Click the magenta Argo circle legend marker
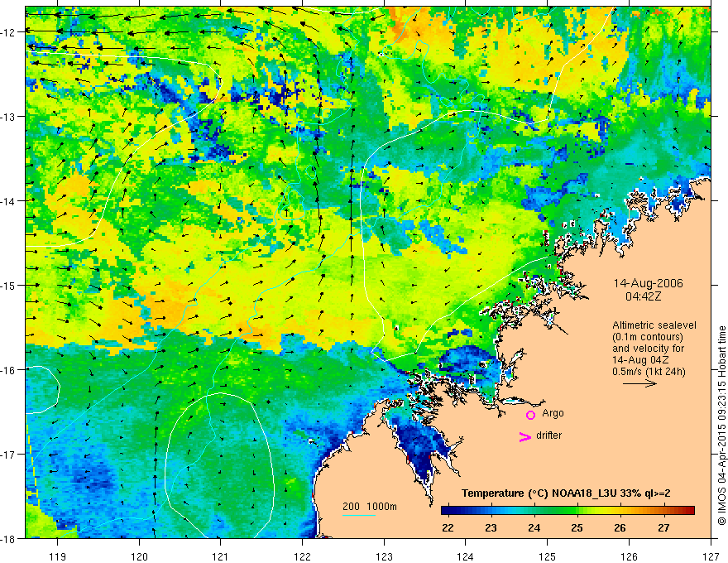 (x=530, y=415)
